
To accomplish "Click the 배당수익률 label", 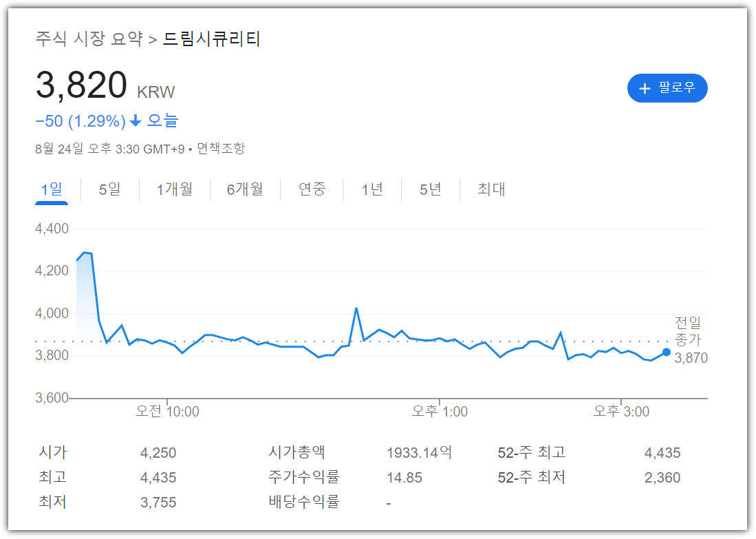I will tap(304, 502).
